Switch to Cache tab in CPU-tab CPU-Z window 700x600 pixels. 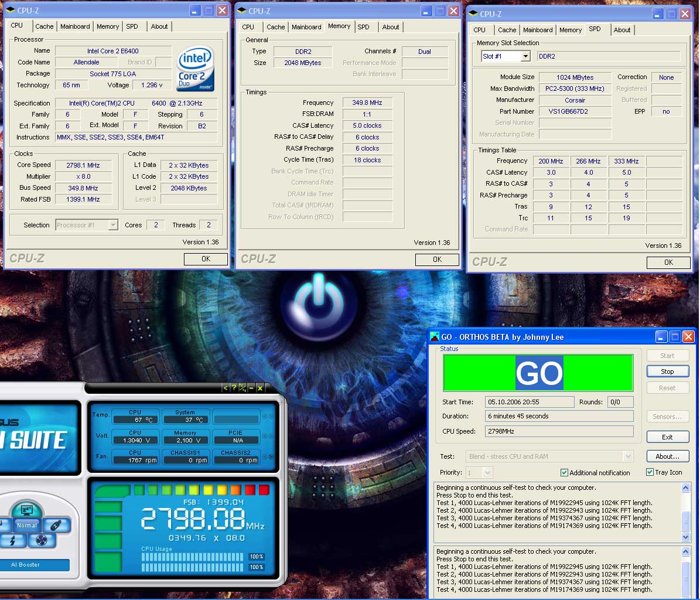tap(44, 26)
